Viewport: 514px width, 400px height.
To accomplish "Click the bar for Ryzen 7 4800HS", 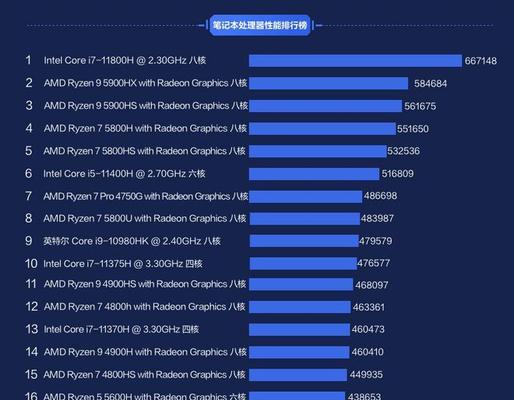I will click(298, 375).
